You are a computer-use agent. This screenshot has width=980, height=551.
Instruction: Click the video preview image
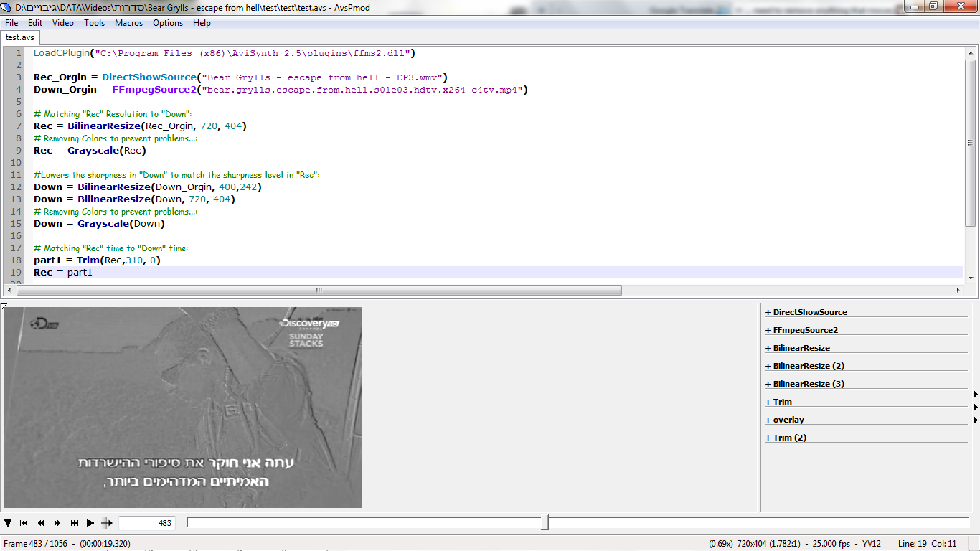coord(183,408)
